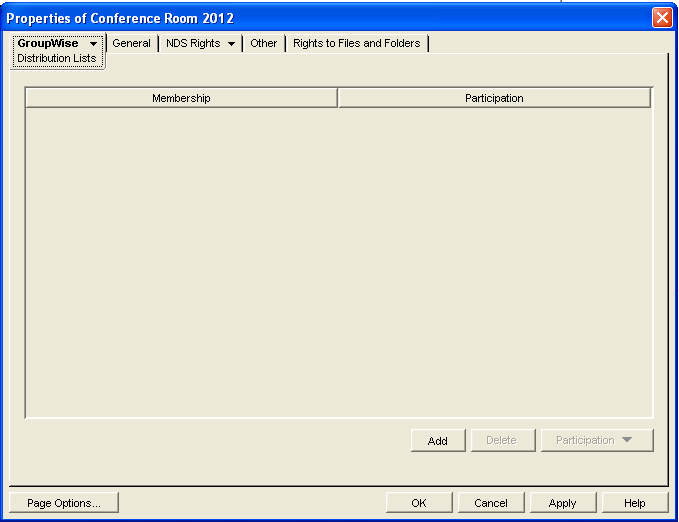Select the Rights to Files and Folders tab

(x=357, y=44)
